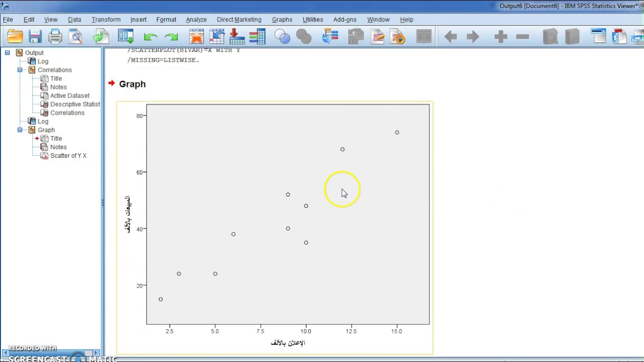Viewport: 644px width, 362px height.
Task: Click the Print icon
Action: coord(55,37)
